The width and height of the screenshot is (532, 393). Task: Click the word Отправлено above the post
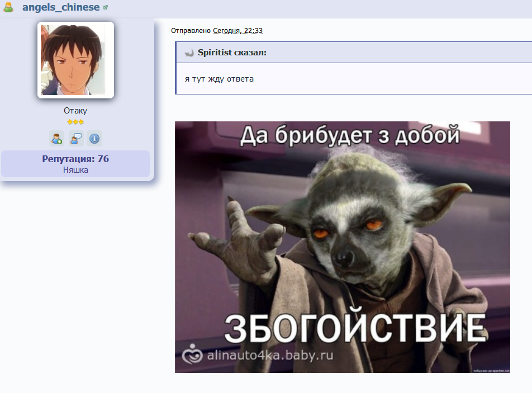(191, 31)
